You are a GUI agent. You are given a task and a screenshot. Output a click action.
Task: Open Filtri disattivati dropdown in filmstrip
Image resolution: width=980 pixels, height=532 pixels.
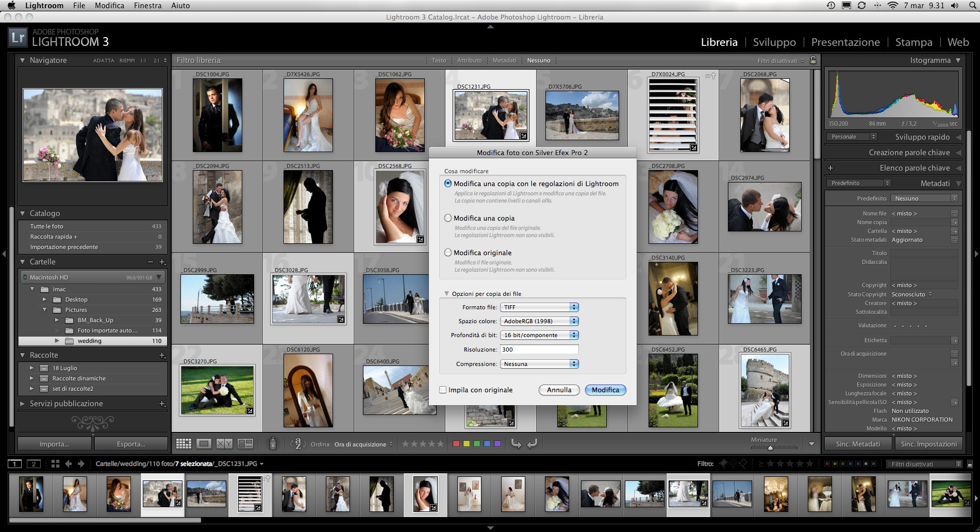pos(924,464)
